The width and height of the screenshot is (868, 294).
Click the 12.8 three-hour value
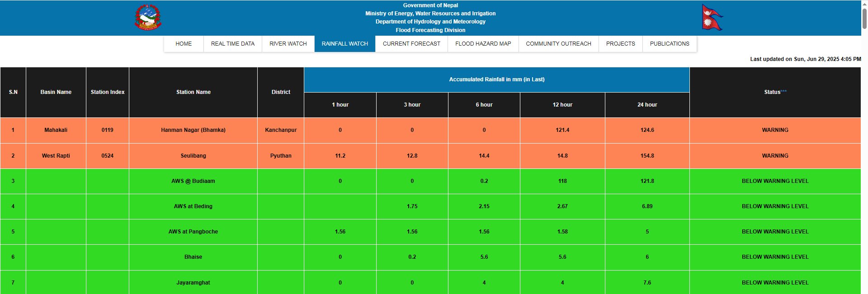[x=412, y=156]
